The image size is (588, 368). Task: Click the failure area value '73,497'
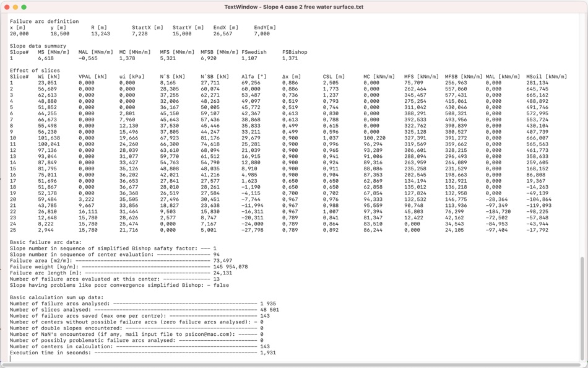[223, 261]
